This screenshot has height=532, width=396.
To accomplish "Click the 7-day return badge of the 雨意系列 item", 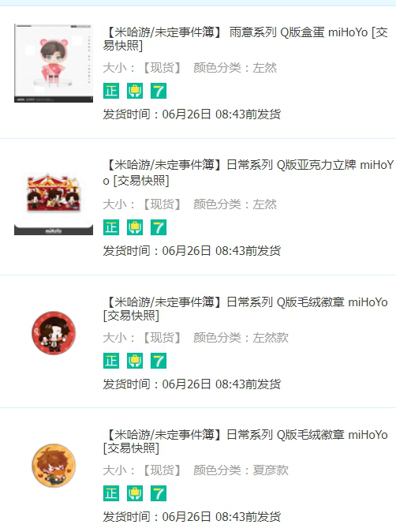I will tap(159, 91).
